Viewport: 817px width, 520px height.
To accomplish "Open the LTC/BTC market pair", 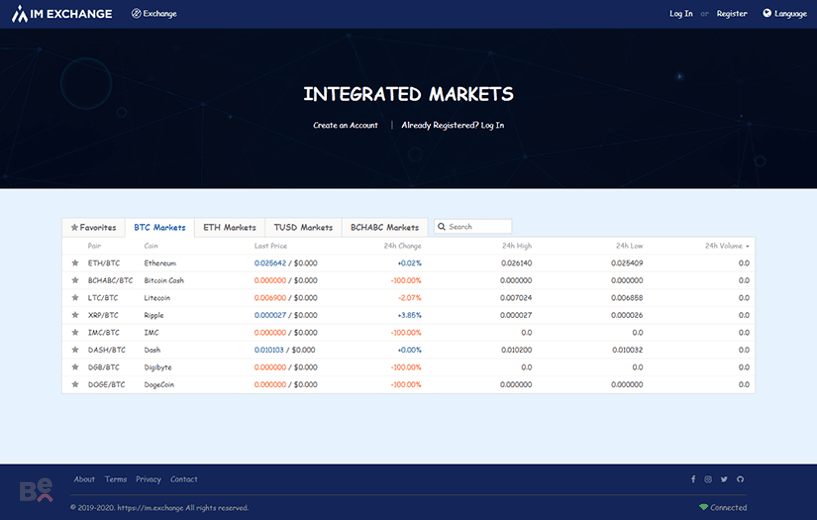I will coord(103,298).
